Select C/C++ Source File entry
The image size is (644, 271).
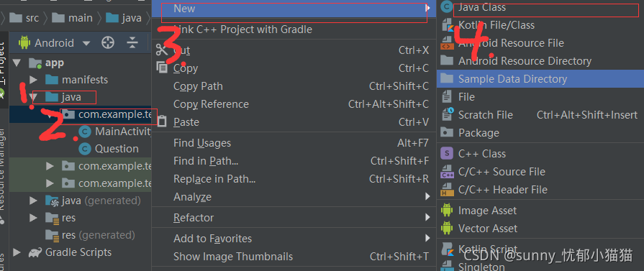click(540, 172)
